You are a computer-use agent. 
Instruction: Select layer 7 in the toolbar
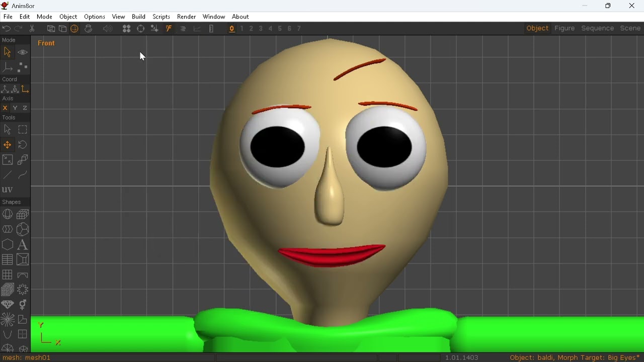(299, 29)
